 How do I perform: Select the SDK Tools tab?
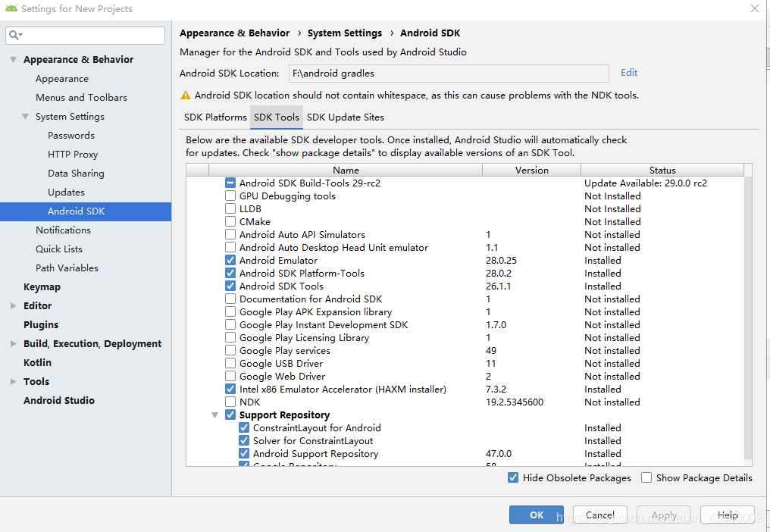(x=277, y=117)
